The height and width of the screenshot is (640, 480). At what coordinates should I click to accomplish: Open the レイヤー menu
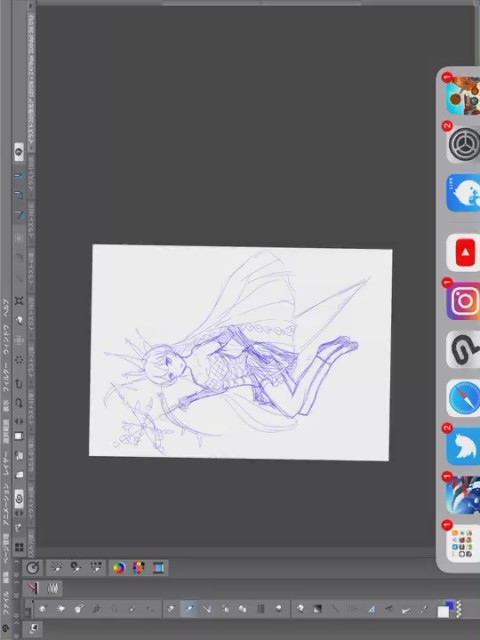[6, 462]
